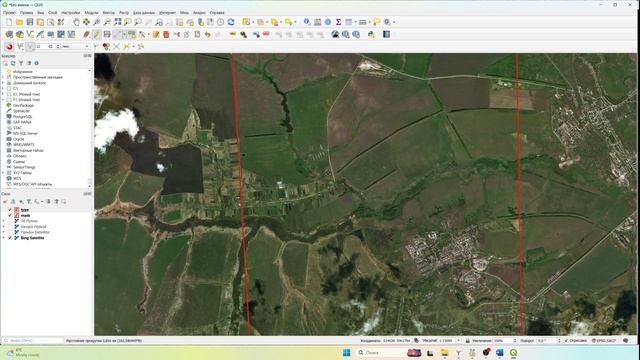Click the messages log icon in status bar
Image resolution: width=640 pixels, height=360 pixels.
coord(625,340)
